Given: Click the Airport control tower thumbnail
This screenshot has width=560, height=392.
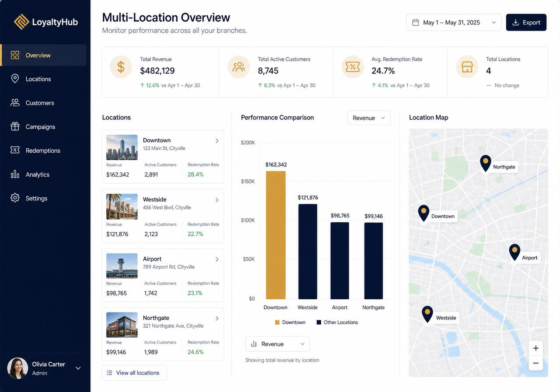Looking at the screenshot, I should pos(122,266).
